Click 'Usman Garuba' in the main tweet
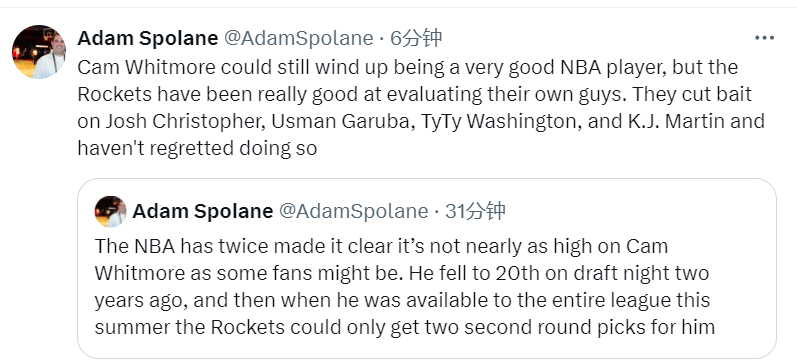The height and width of the screenshot is (363, 797). (x=342, y=121)
